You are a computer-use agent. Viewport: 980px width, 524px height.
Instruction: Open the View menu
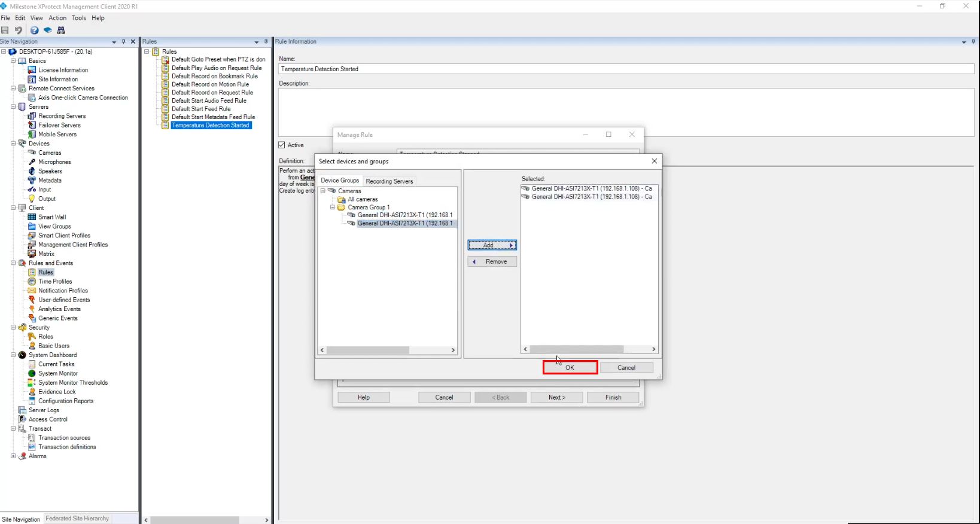36,18
